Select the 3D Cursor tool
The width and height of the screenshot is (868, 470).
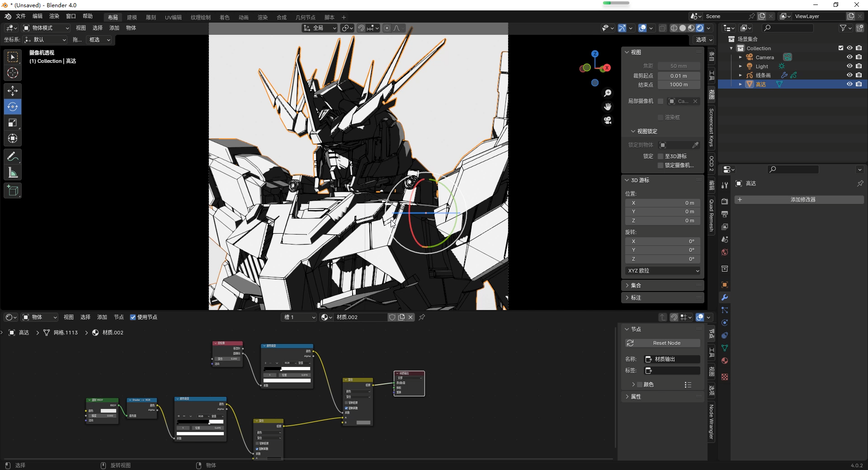pyautogui.click(x=13, y=73)
